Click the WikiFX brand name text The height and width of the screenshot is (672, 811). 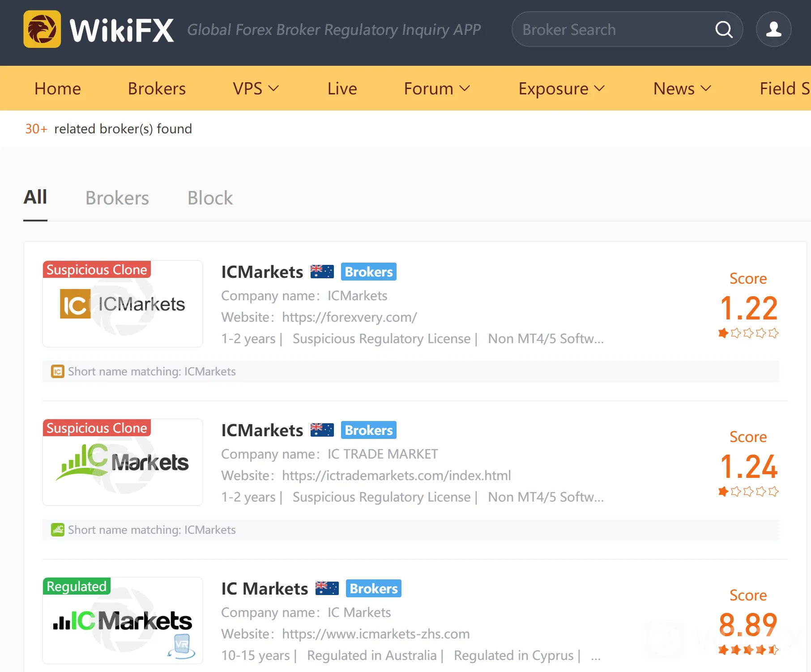pos(122,30)
